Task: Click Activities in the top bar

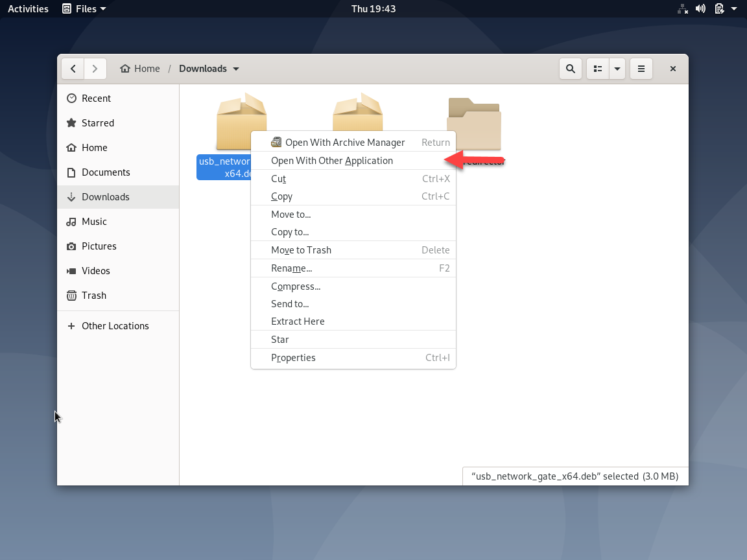Action: pyautogui.click(x=28, y=9)
